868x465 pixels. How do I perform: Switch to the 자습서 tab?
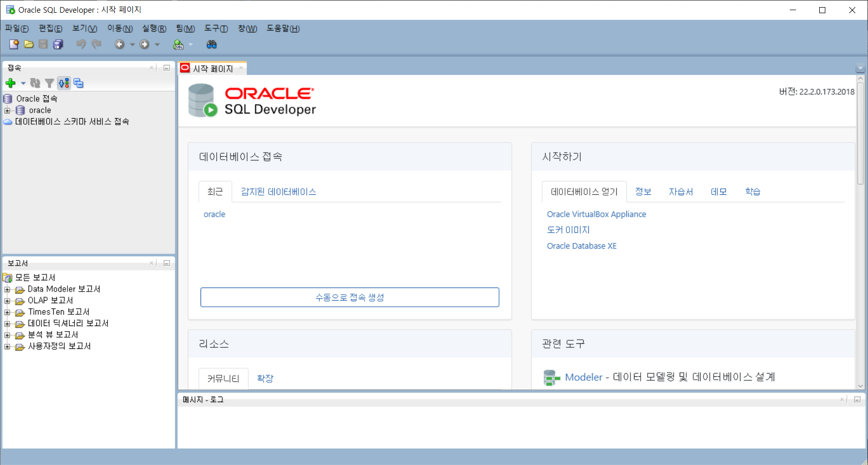coord(681,192)
